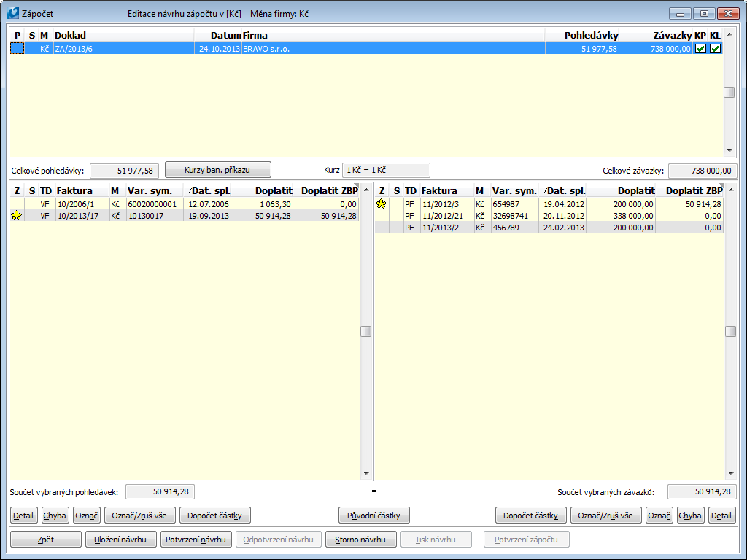The width and height of the screenshot is (747, 560).
Task: Click right Označ/Zruš vše button
Action: pyautogui.click(x=605, y=516)
